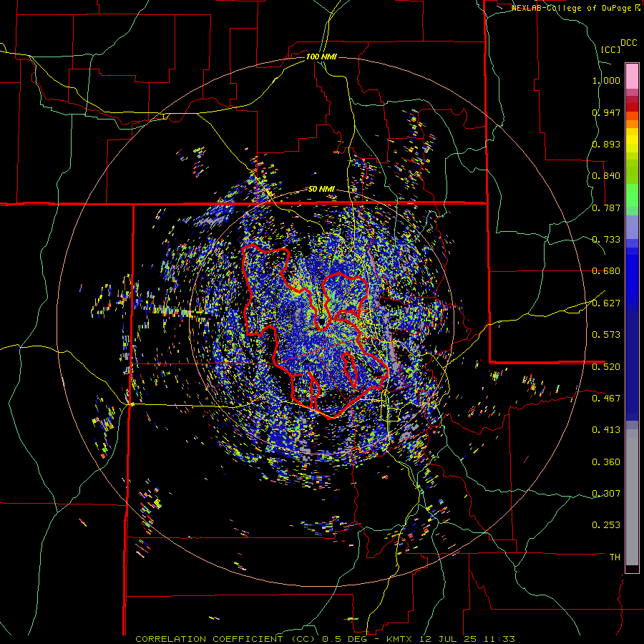
Task: Click the [CC] product label near the legend
Action: pyautogui.click(x=610, y=49)
